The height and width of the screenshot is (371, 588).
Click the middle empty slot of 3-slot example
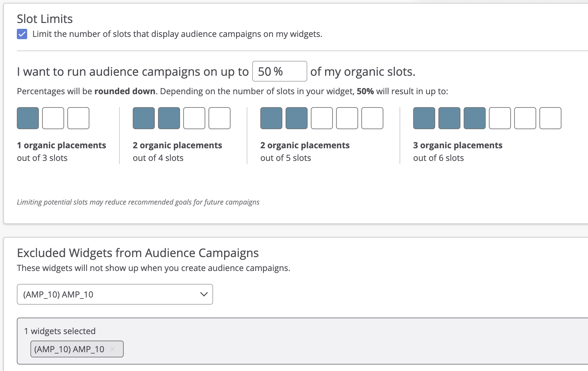[x=53, y=118]
